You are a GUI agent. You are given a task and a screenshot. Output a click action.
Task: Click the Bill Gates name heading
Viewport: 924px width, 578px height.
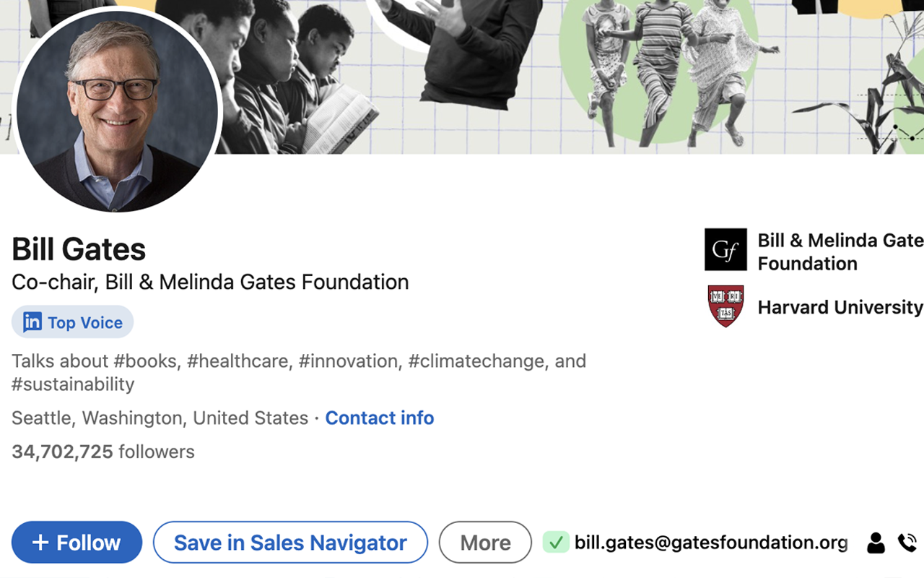[x=79, y=250]
